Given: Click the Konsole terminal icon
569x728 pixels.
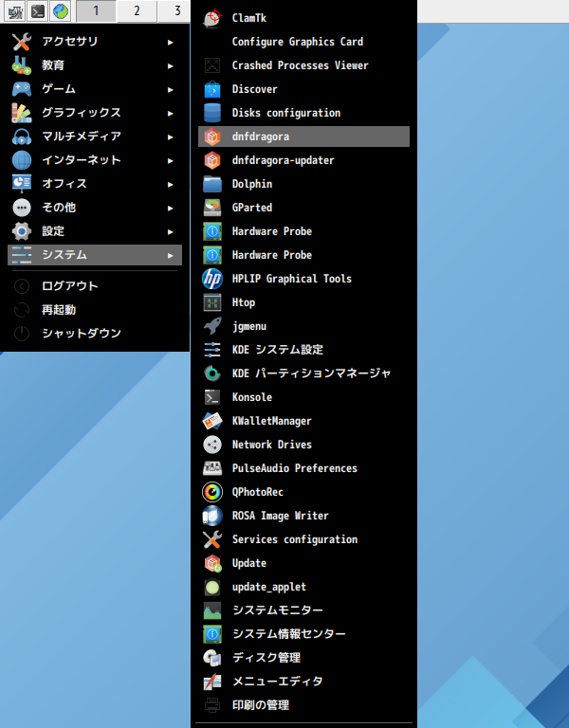Looking at the screenshot, I should click(x=212, y=397).
